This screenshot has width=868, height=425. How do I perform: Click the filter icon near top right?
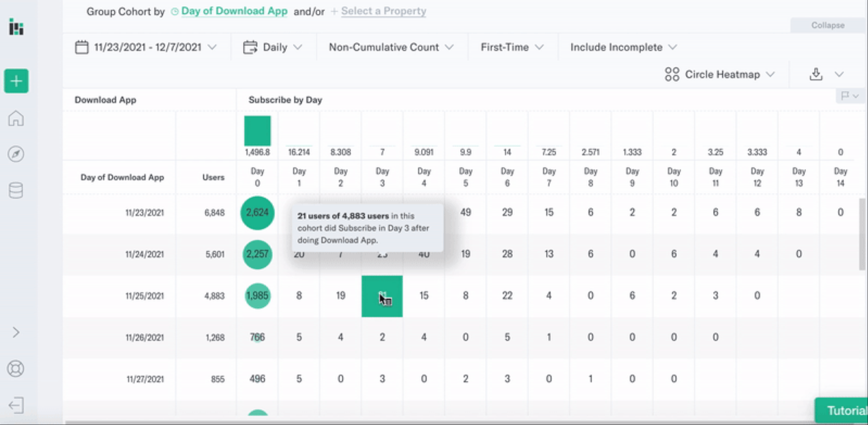pyautogui.click(x=846, y=96)
